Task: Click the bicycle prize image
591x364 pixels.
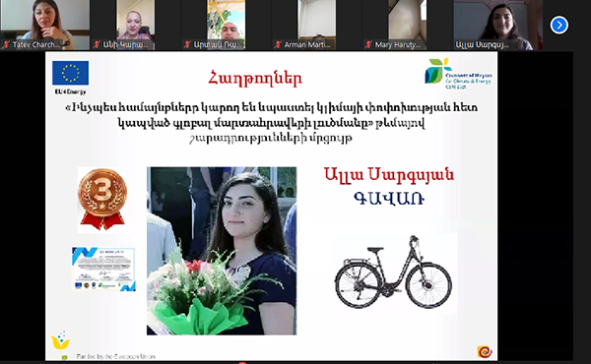Action: pos(393,273)
